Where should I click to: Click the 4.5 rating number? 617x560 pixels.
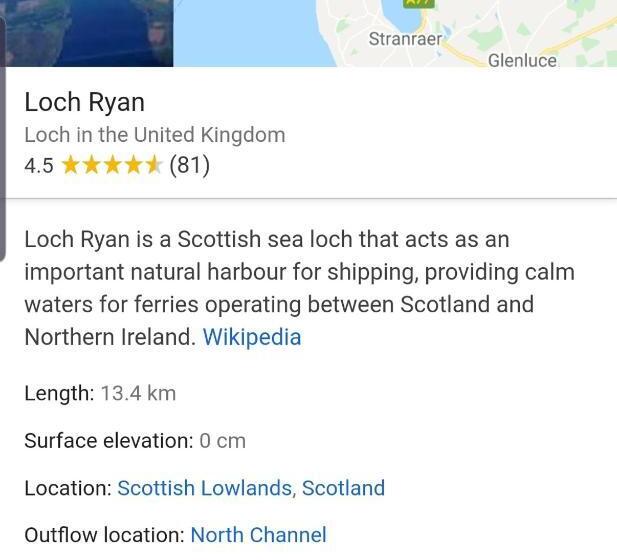click(39, 166)
